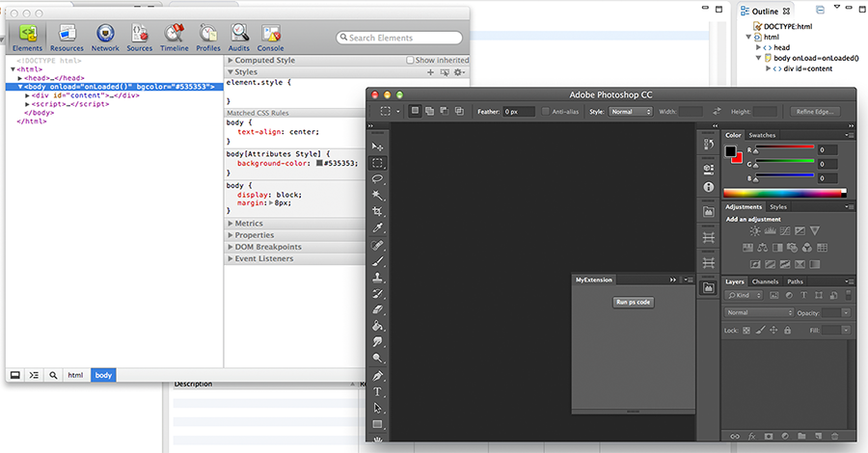
Task: Toggle Lock position icon
Action: pyautogui.click(x=773, y=331)
